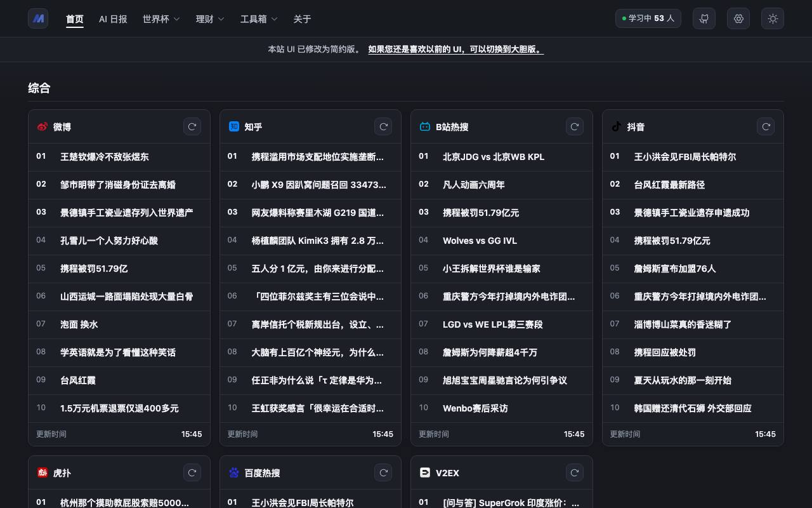Viewport: 812px width, 508px height.
Task: Open 知乎 item 网友爆料称赛里木湖 G219
Action: point(310,213)
